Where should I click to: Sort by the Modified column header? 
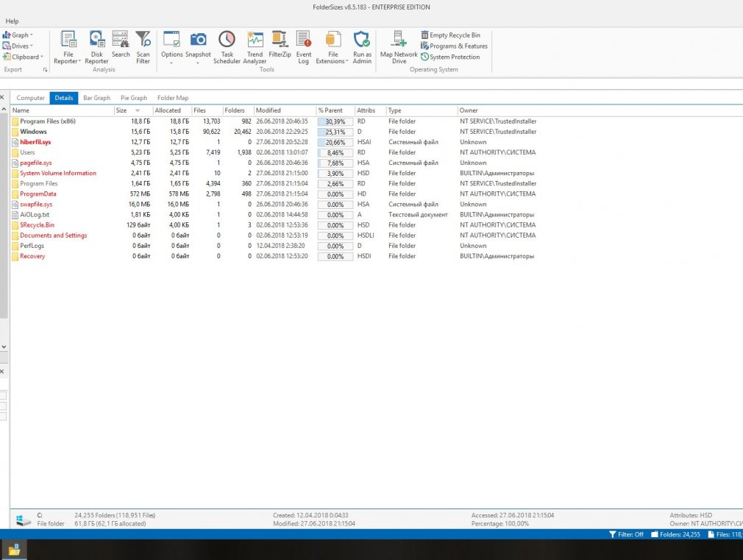[285, 110]
